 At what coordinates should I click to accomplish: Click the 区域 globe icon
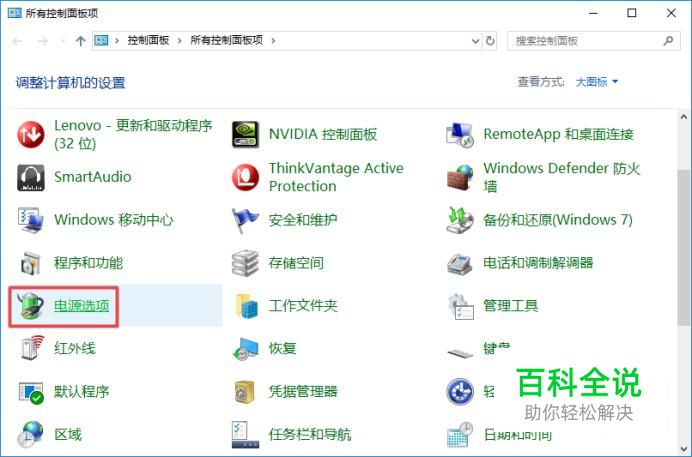coord(30,435)
